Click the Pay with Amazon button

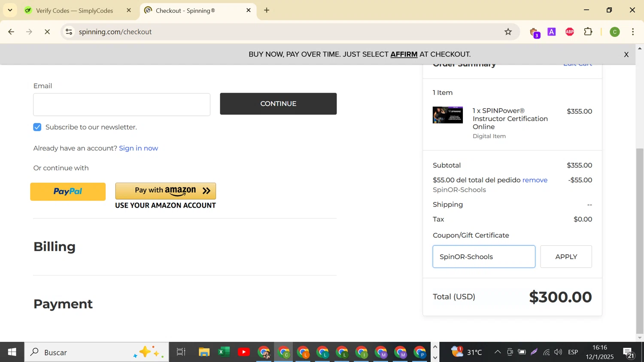pyautogui.click(x=165, y=191)
